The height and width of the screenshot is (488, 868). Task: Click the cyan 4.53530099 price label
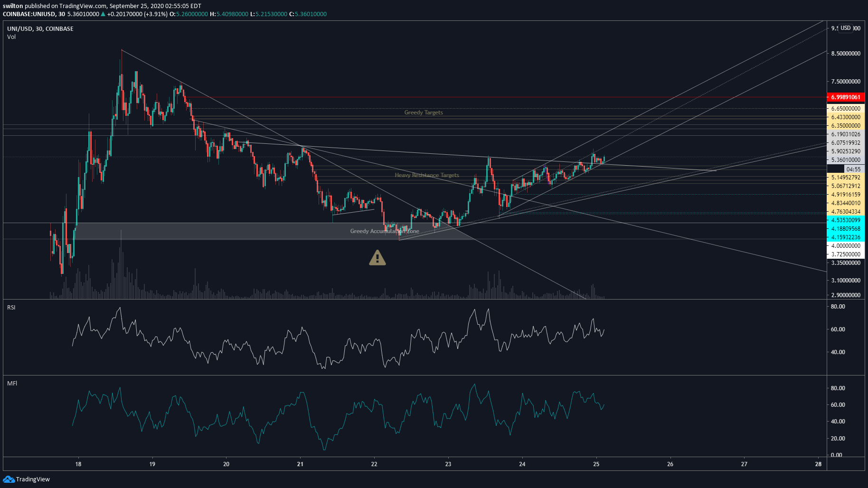pyautogui.click(x=846, y=220)
